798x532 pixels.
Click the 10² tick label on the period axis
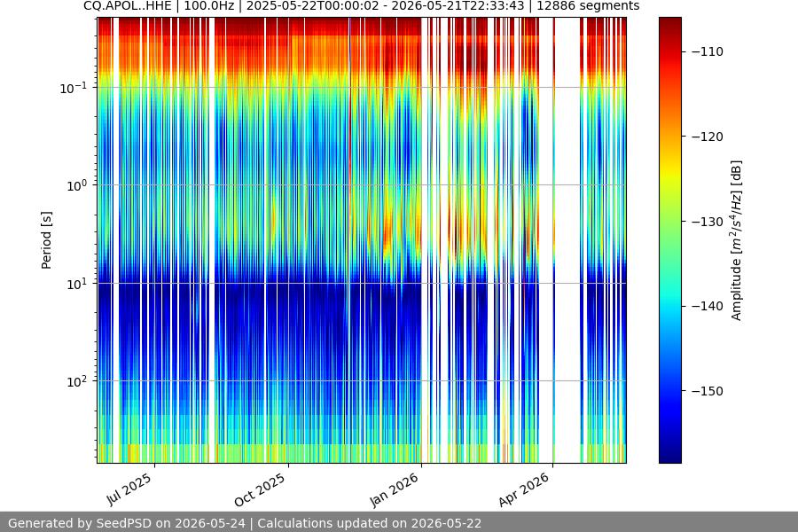(76, 381)
